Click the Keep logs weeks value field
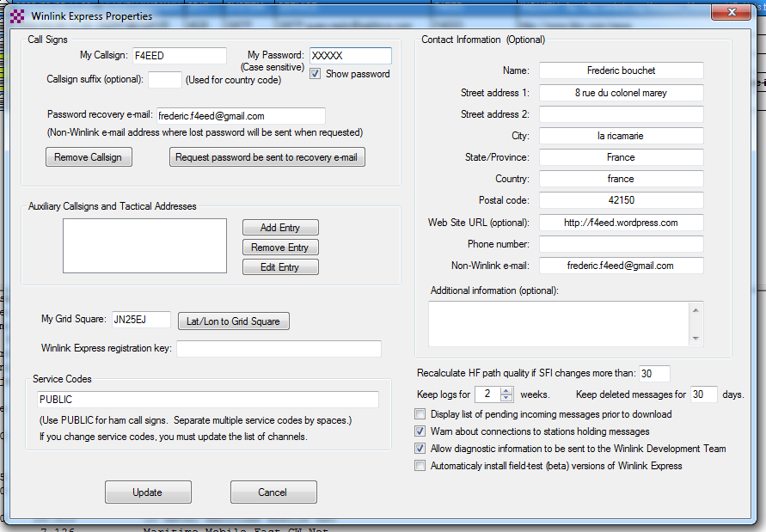This screenshot has height=532, width=766. pyautogui.click(x=488, y=394)
